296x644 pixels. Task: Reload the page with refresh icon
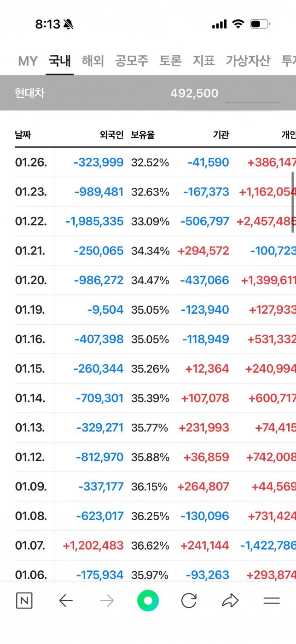(x=189, y=600)
